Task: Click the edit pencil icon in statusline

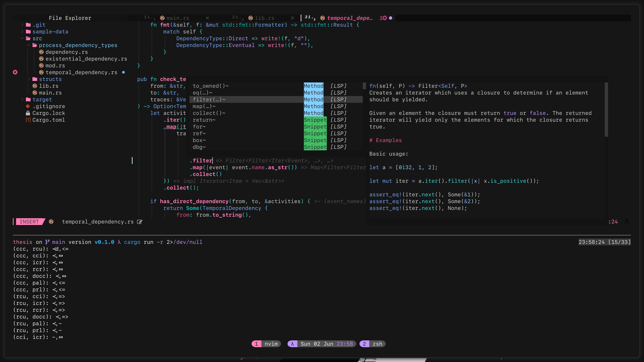Action: click(140, 222)
